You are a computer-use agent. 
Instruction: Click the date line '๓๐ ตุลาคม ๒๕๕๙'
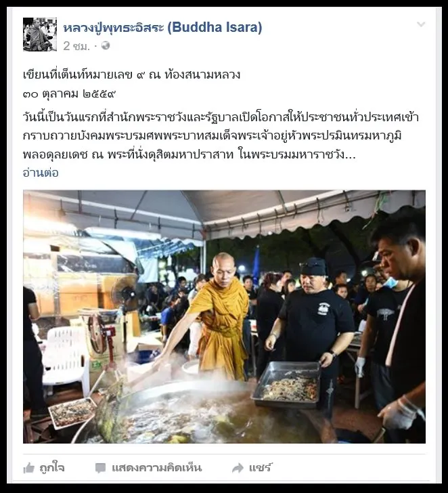pos(70,93)
